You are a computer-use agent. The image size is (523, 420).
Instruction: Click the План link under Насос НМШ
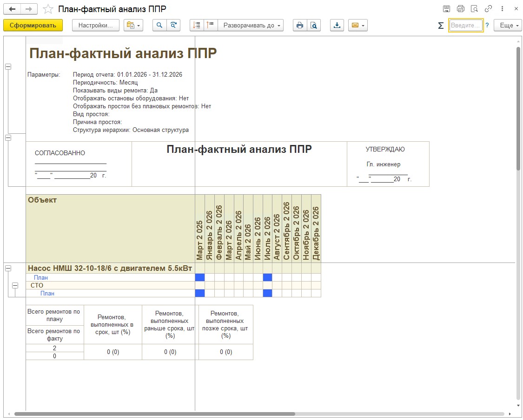coord(41,277)
